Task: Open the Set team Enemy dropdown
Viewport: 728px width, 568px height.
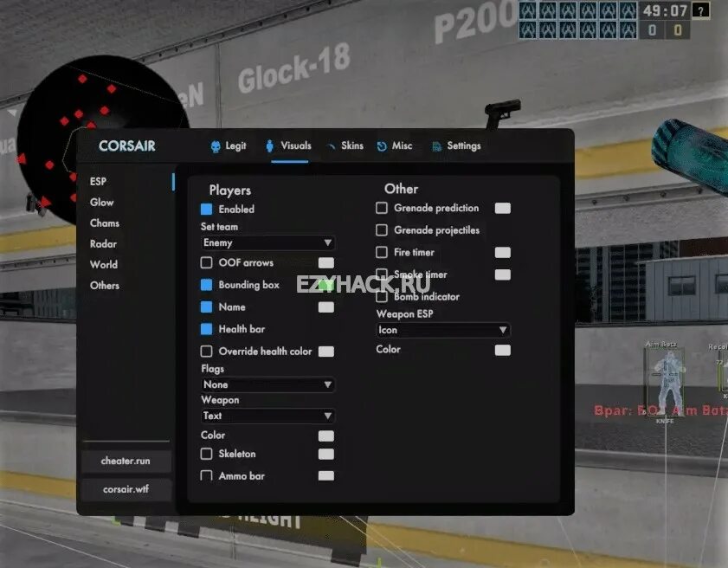Action: point(267,243)
